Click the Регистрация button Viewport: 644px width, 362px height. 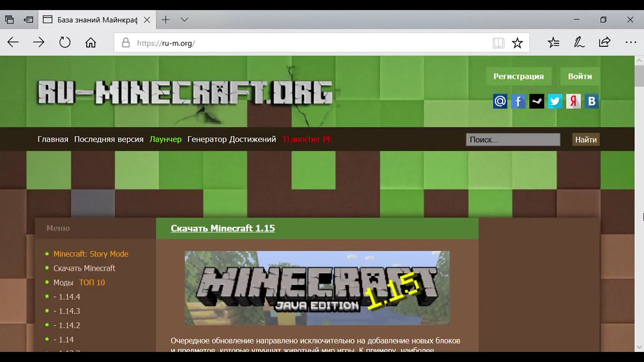coord(518,76)
